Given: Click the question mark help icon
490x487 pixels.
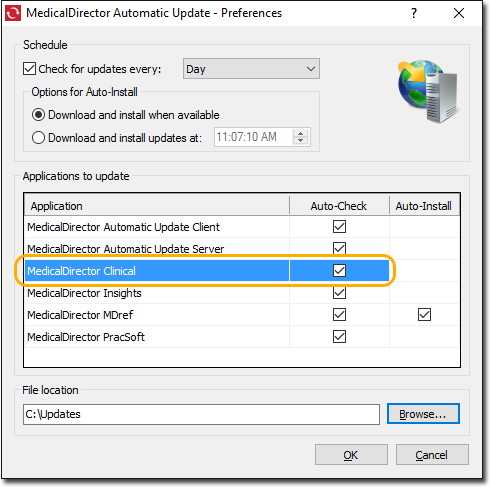Looking at the screenshot, I should 414,13.
